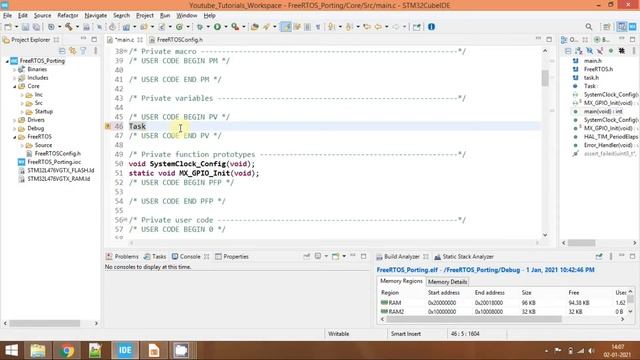Toggle Hide Static Members in Outline toolbar

(x=600, y=51)
